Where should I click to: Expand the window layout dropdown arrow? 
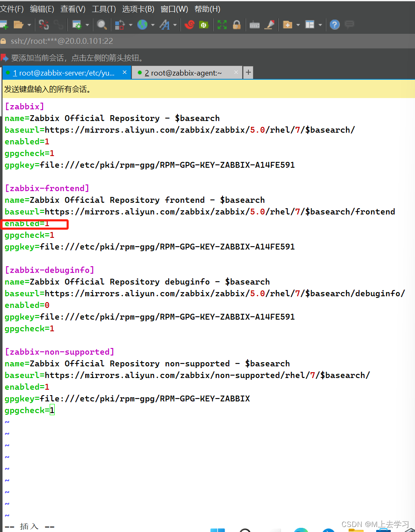coord(320,25)
